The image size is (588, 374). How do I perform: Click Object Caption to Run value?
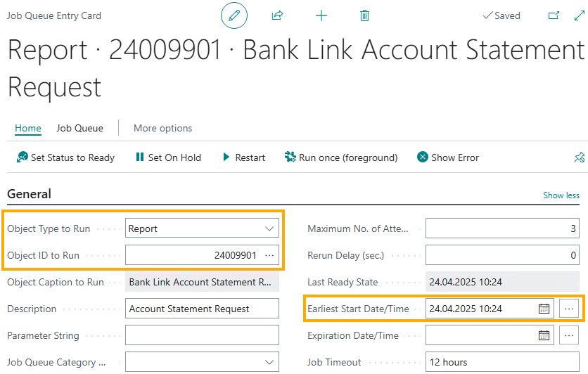(x=202, y=282)
